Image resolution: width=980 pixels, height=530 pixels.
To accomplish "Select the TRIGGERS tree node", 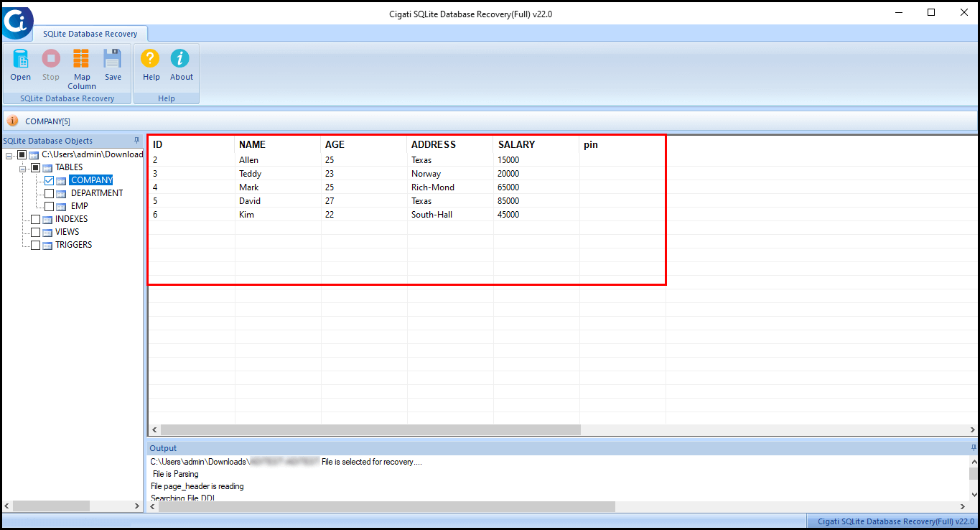I will pyautogui.click(x=74, y=245).
